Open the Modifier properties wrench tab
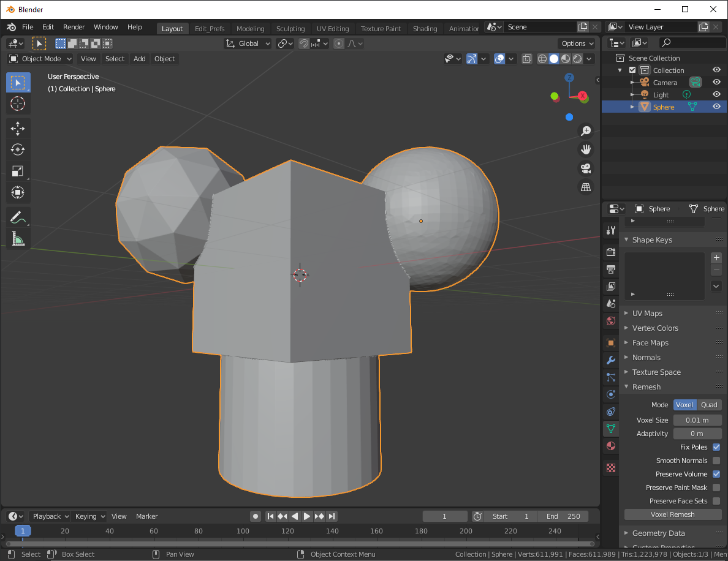 610,360
